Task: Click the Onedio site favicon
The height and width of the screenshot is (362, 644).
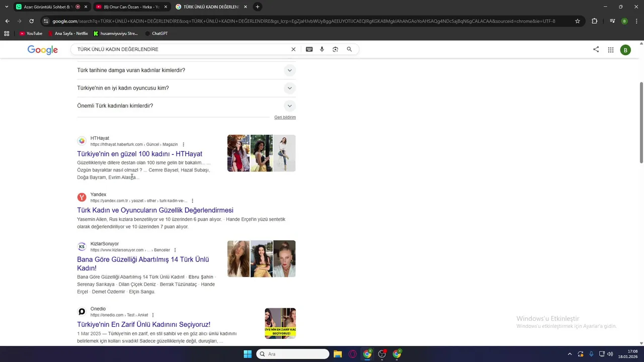Action: point(82,312)
